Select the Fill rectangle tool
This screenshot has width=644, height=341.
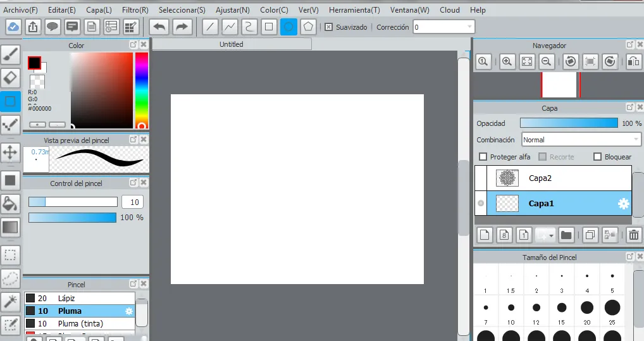pyautogui.click(x=10, y=180)
